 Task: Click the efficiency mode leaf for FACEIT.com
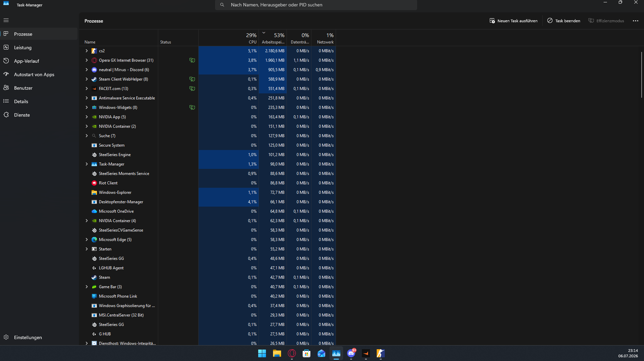[x=192, y=89]
